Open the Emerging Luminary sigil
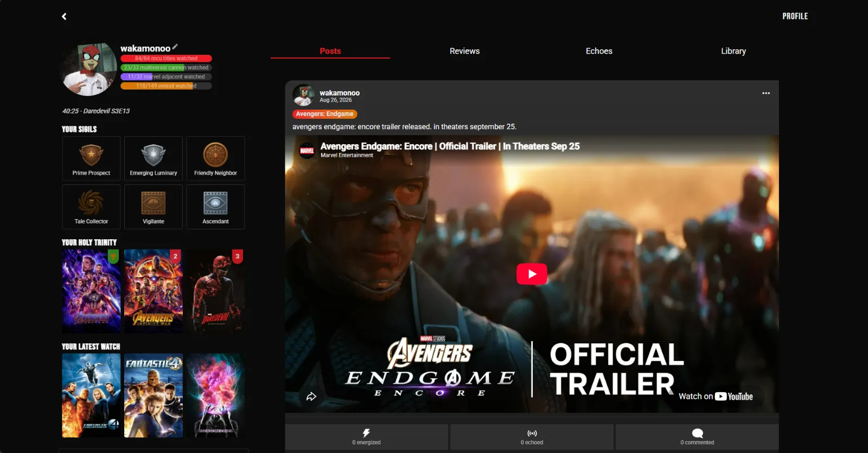This screenshot has width=868, height=453. pos(154,158)
